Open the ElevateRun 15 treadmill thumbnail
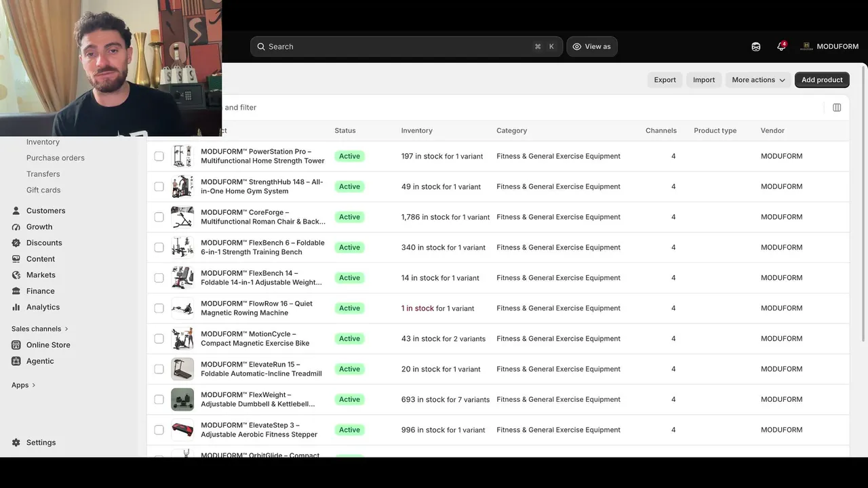The width and height of the screenshot is (868, 488). point(182,369)
